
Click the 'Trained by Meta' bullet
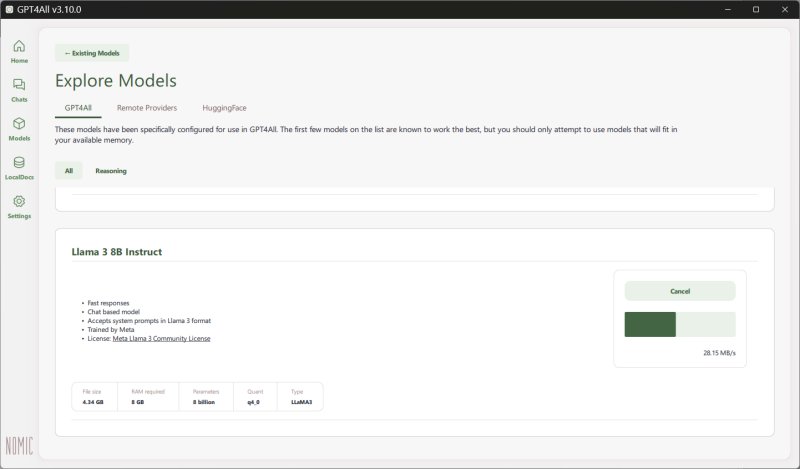(x=111, y=330)
